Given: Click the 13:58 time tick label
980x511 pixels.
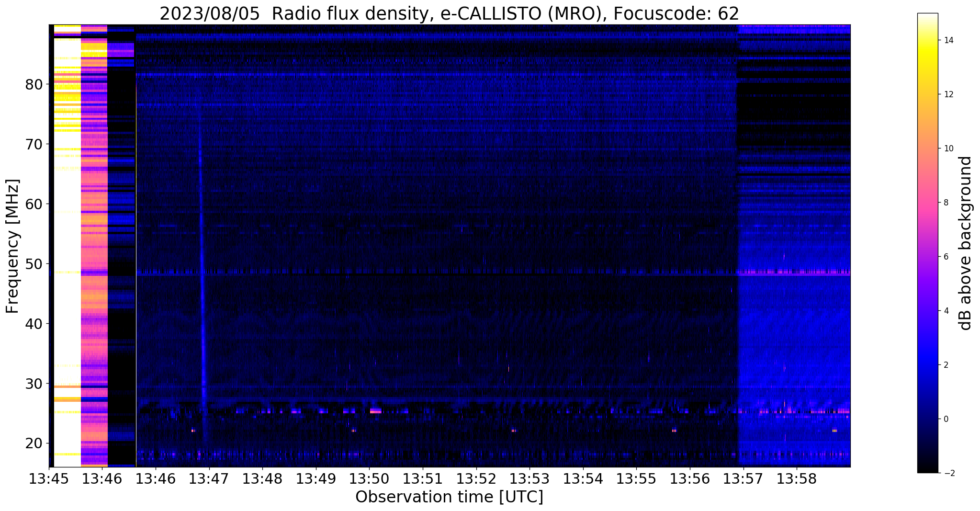Looking at the screenshot, I should click(797, 478).
